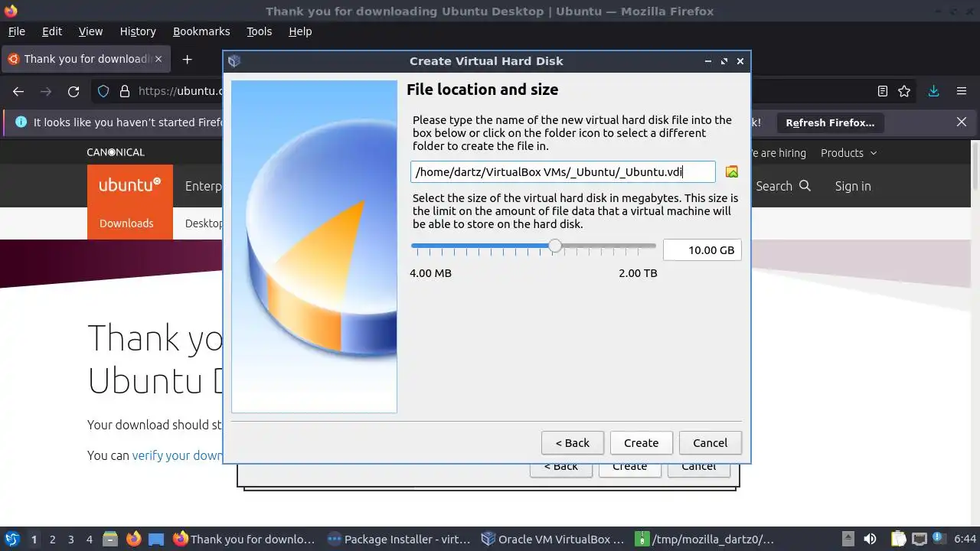The height and width of the screenshot is (551, 980).
Task: Switch to Firefox 'Thank you for downlo...' taskbar entry
Action: 244,539
